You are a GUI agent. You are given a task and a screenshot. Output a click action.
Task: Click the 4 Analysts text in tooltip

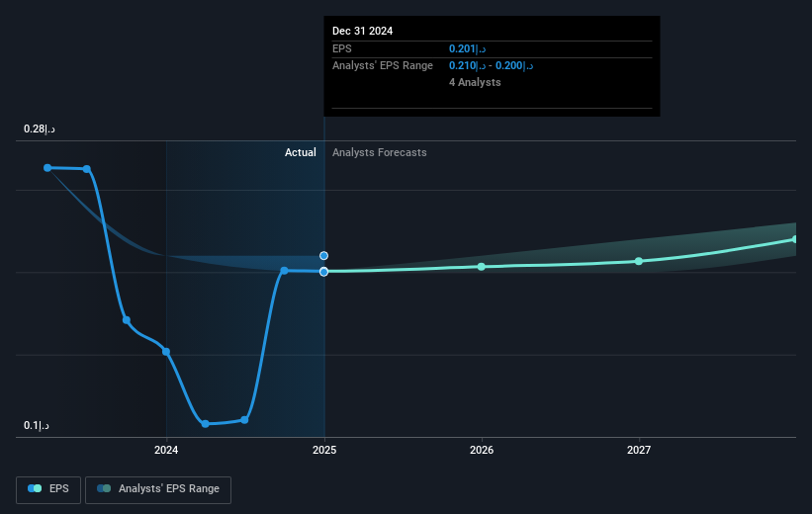coord(475,82)
